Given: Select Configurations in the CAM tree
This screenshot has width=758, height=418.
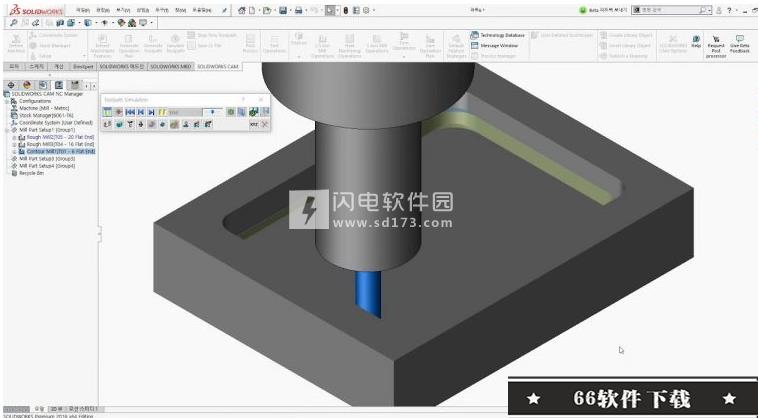Looking at the screenshot, I should [x=35, y=101].
